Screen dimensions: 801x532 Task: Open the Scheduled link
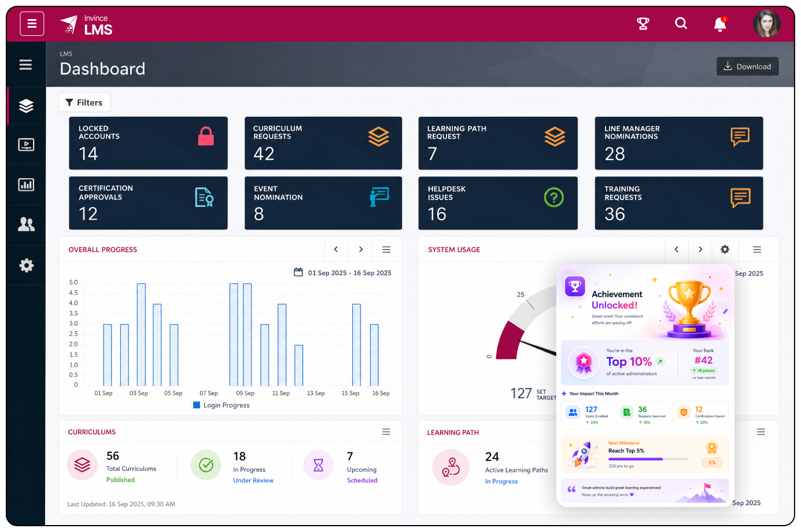tap(362, 481)
